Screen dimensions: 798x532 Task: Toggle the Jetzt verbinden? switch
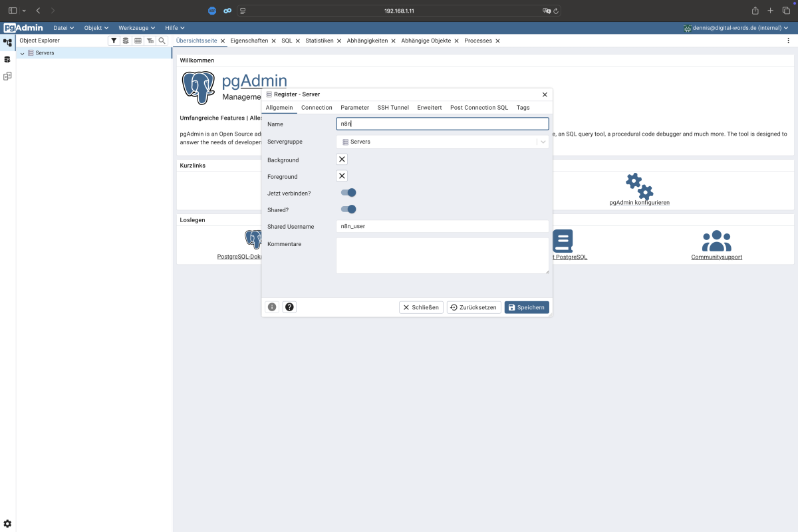(x=348, y=193)
